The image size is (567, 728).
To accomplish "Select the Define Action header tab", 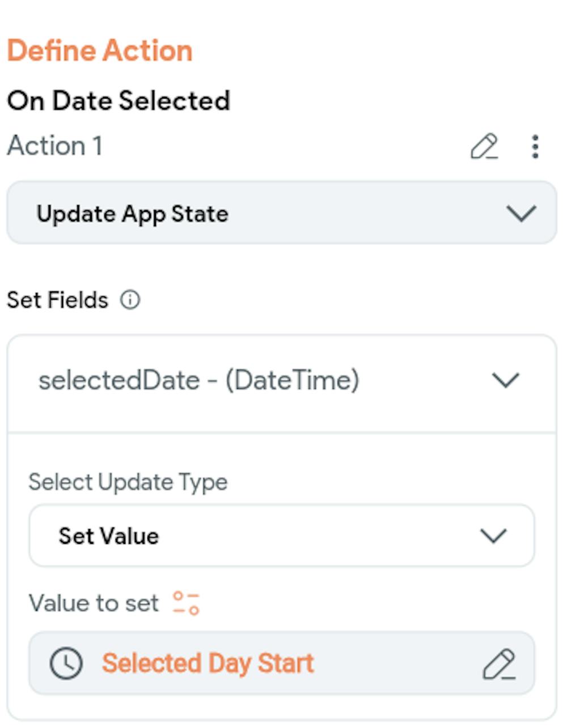I will click(100, 50).
